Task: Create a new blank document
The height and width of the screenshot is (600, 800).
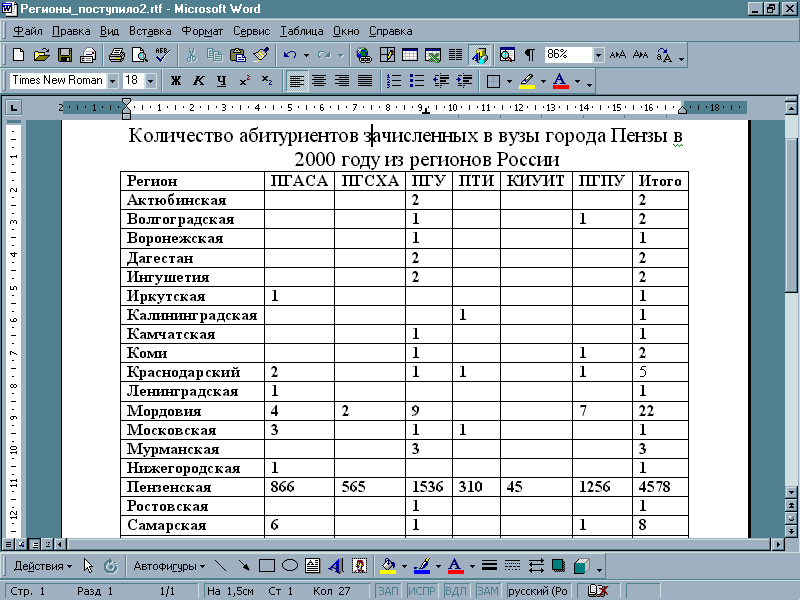Action: (18, 55)
